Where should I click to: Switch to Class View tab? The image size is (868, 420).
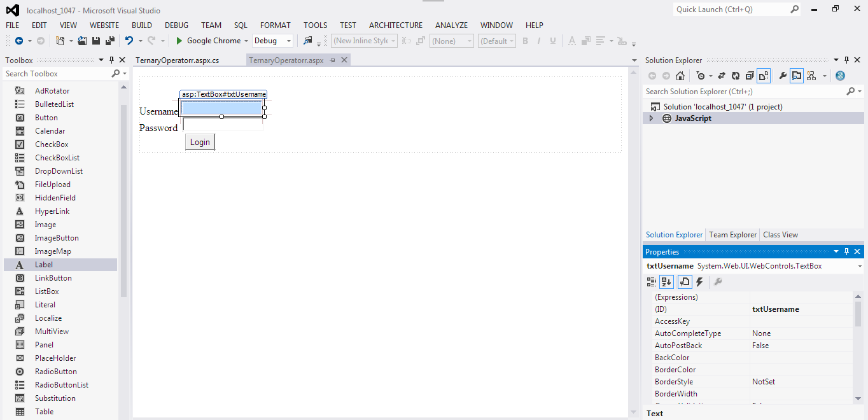pyautogui.click(x=780, y=235)
